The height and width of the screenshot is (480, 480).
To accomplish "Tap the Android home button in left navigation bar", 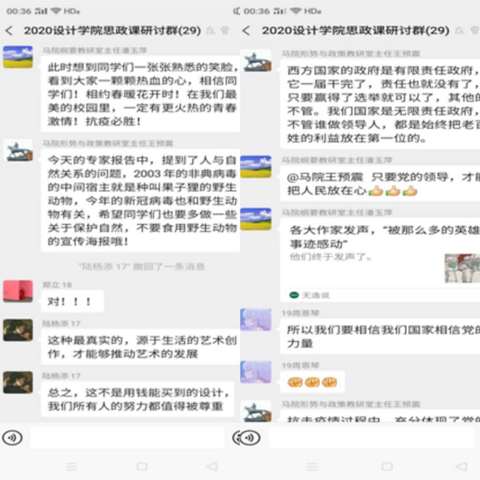I will tap(142, 466).
